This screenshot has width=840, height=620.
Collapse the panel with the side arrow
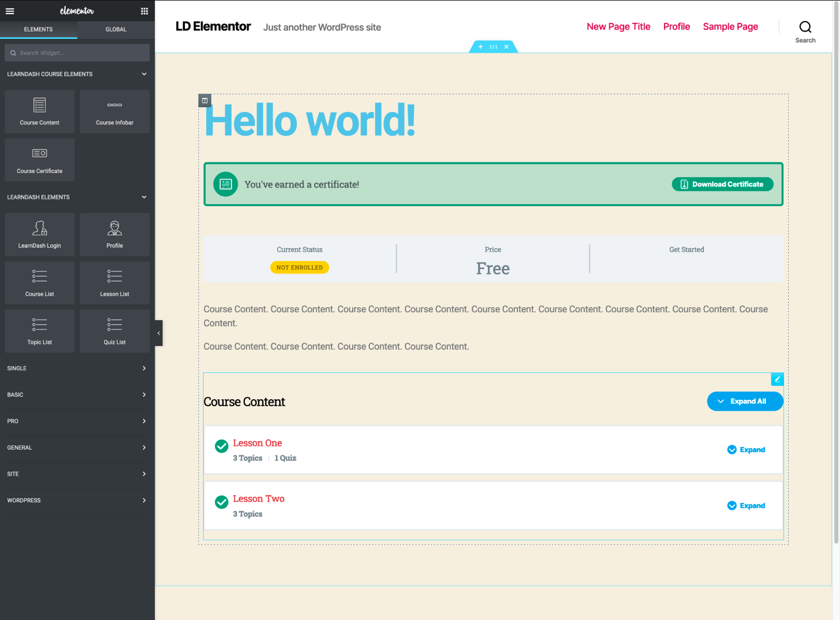click(158, 333)
